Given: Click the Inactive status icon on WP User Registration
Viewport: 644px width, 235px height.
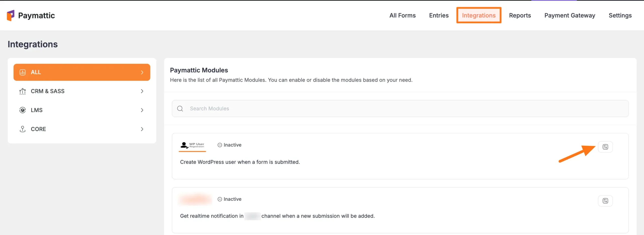Looking at the screenshot, I should click(x=220, y=145).
